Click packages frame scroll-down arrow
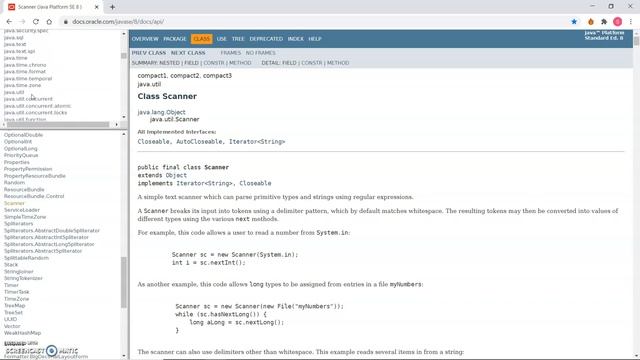This screenshot has width=640, height=360. (x=124, y=117)
